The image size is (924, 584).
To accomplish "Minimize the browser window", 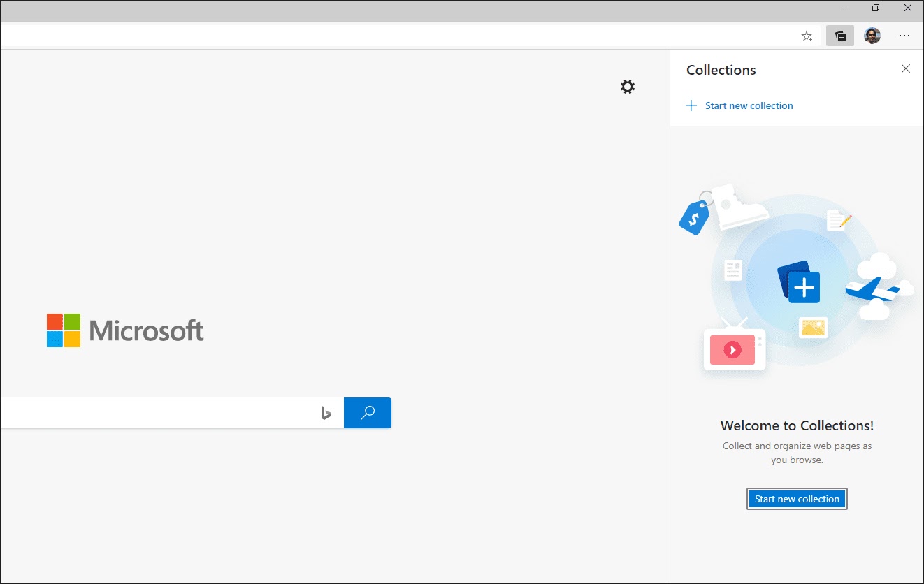I will pos(844,8).
